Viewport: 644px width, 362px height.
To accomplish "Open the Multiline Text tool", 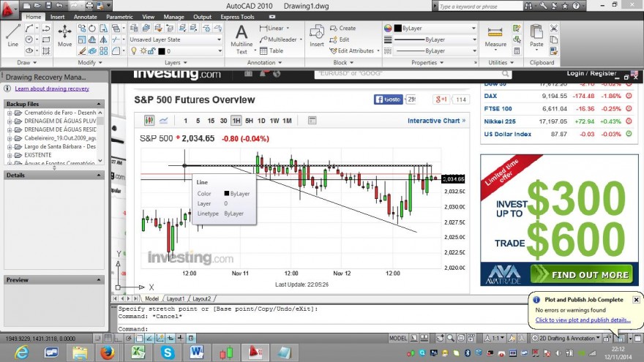I will point(241,39).
